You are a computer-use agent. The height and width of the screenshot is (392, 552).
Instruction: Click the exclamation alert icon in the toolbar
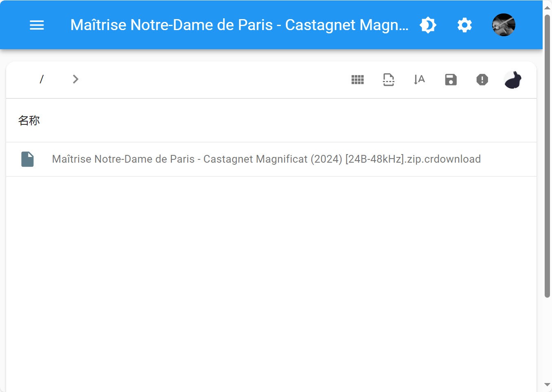pyautogui.click(x=482, y=80)
